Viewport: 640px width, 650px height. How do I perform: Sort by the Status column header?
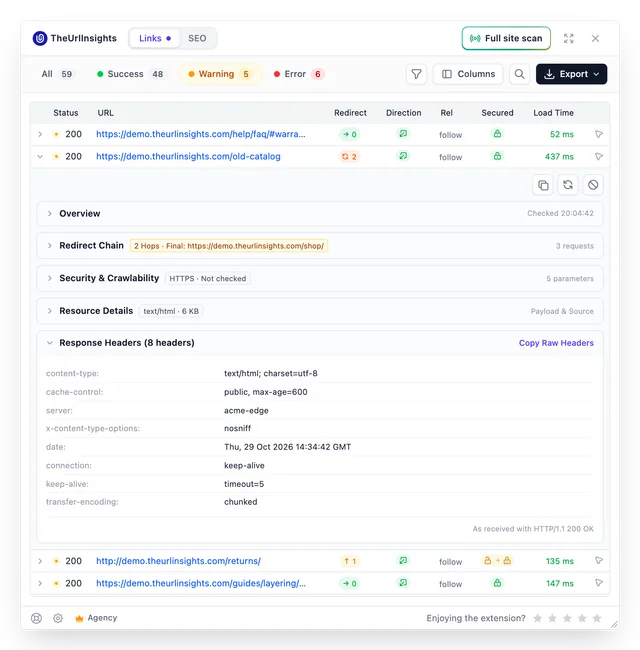65,113
